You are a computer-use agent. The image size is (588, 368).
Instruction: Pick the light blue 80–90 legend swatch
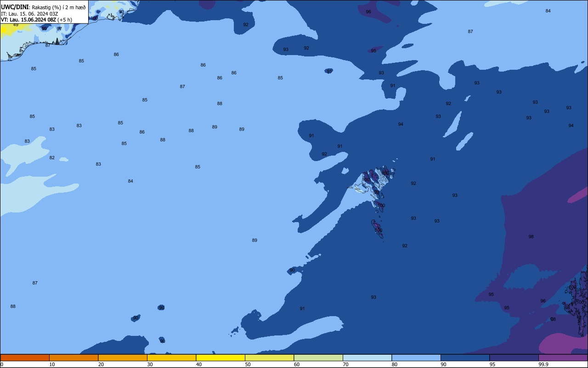point(416,357)
